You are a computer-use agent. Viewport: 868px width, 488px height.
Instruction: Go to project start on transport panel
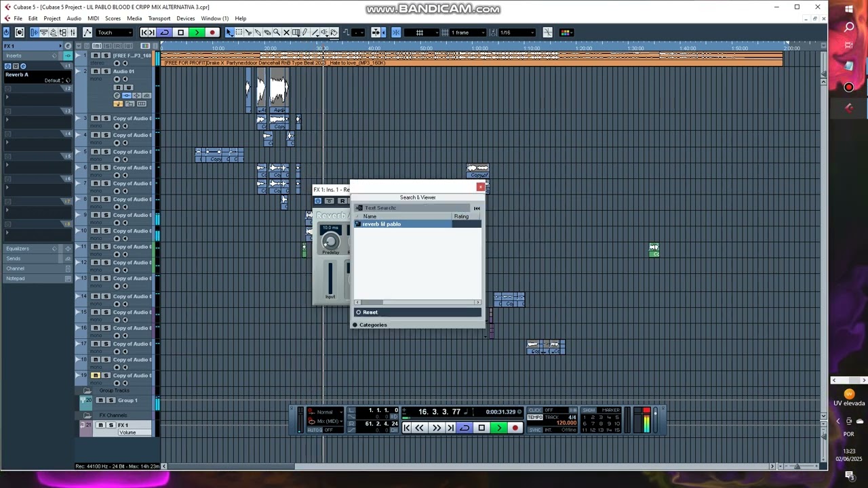coord(406,428)
